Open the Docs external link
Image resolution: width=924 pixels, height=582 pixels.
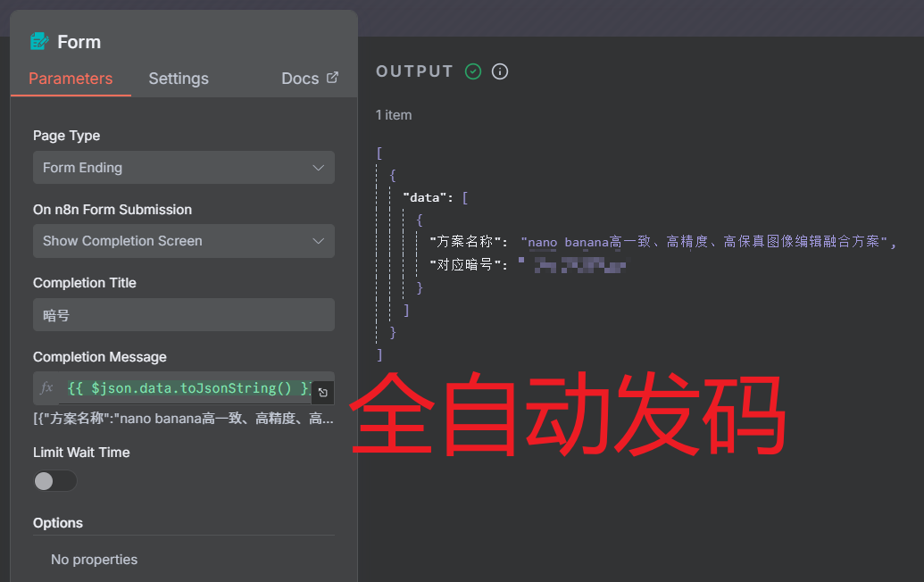[309, 79]
